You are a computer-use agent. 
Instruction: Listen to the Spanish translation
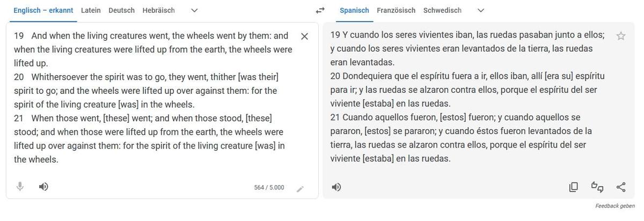[x=336, y=187]
